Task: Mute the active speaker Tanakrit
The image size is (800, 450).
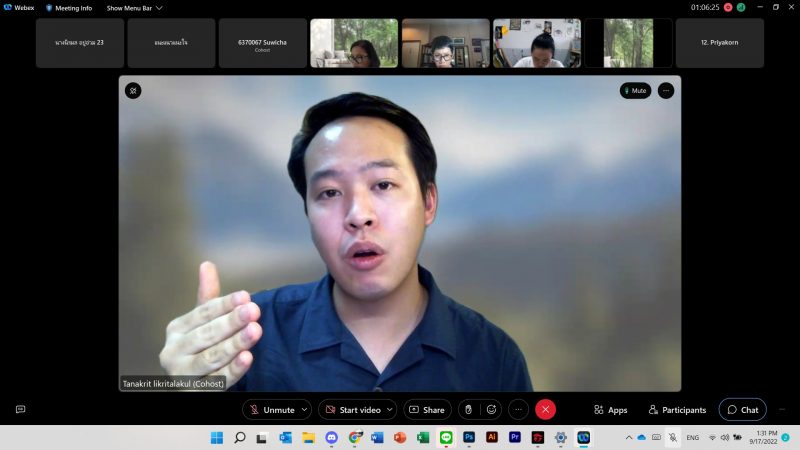Action: [x=635, y=91]
